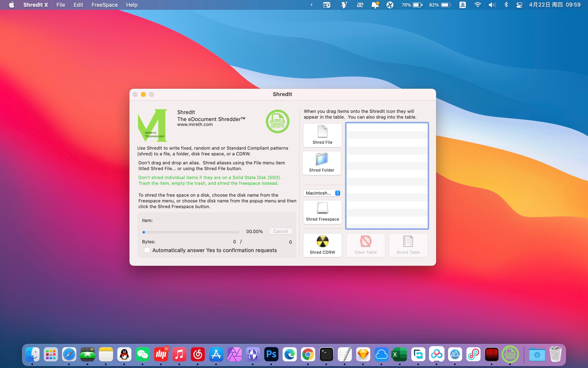Image resolution: width=588 pixels, height=368 pixels.
Task: Open the Trash in dock
Action: 556,354
